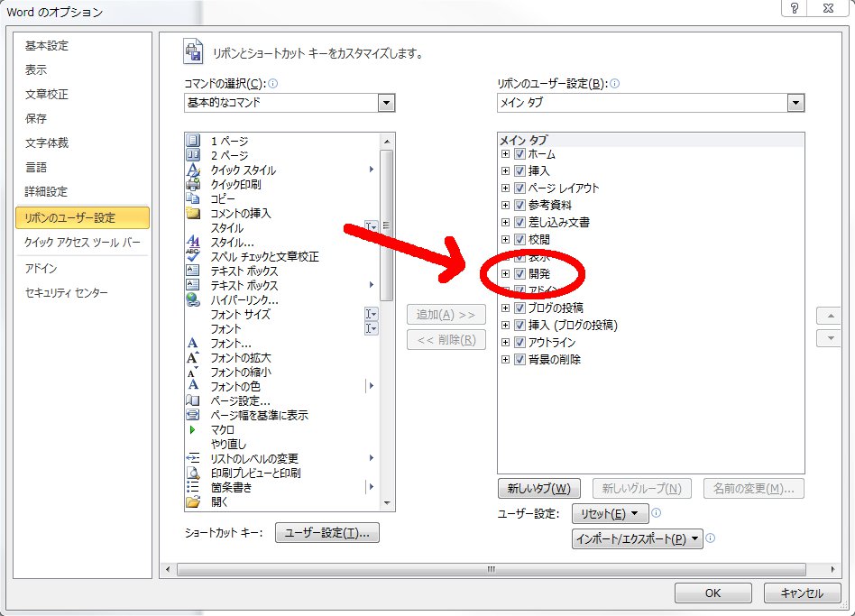Click the 1 ページ command icon
Image resolution: width=855 pixels, height=616 pixels.
tap(192, 141)
